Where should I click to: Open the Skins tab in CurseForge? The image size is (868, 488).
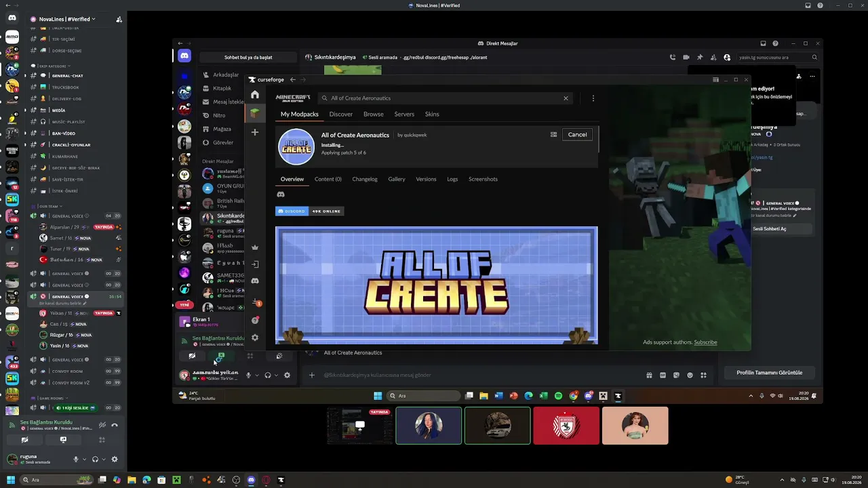point(432,114)
